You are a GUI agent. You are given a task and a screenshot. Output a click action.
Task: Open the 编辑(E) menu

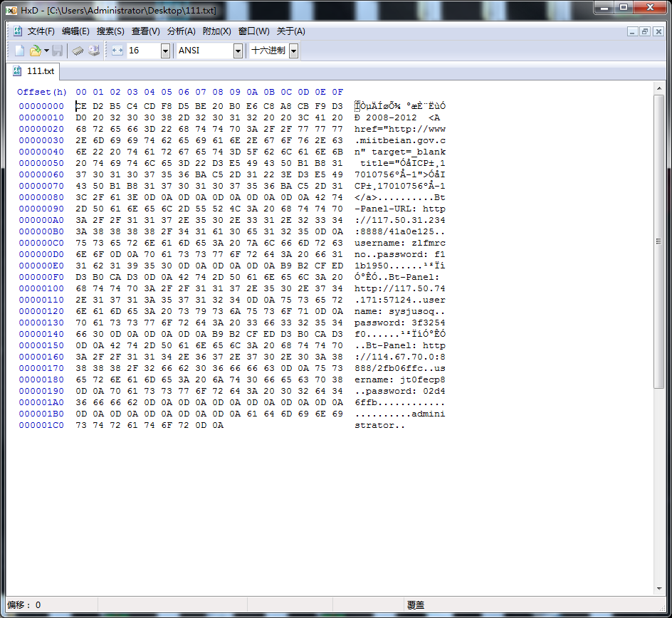tap(75, 31)
